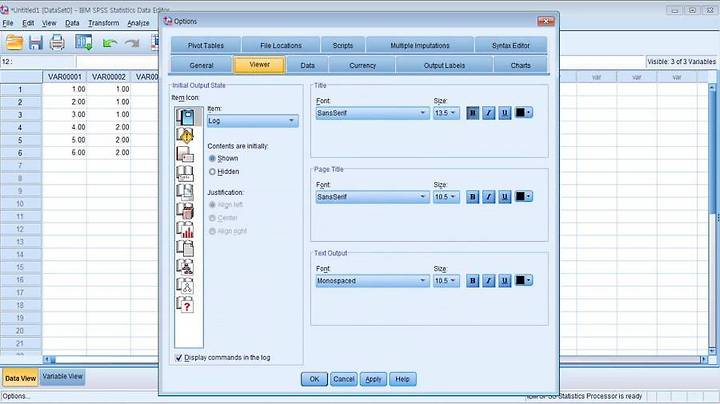
Task: Click the Save floppy disk toolbar icon
Action: pyautogui.click(x=35, y=42)
